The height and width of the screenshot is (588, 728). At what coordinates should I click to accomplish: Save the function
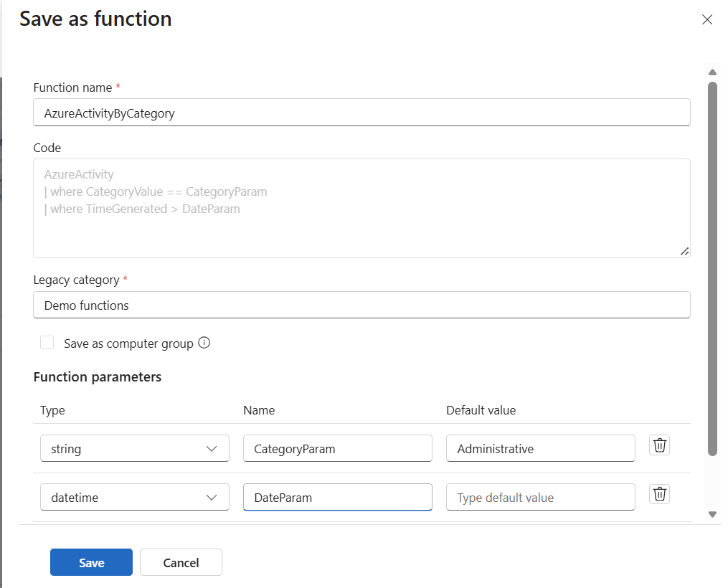[x=92, y=562]
